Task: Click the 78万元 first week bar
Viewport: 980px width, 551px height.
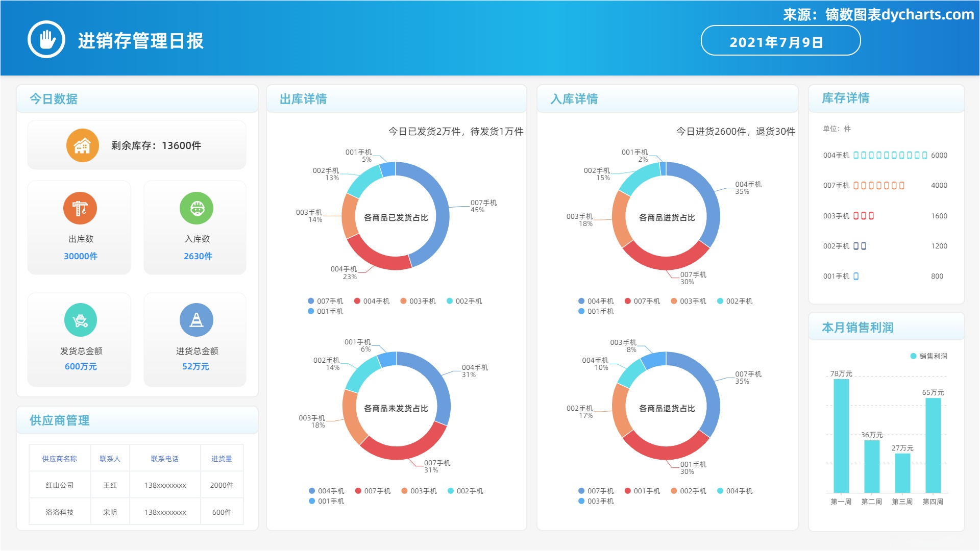Action: (841, 436)
